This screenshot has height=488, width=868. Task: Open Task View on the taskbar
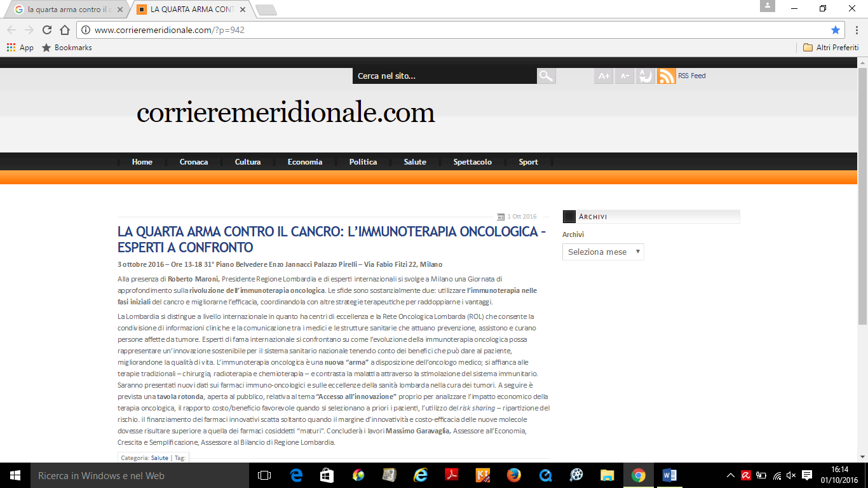[264, 475]
